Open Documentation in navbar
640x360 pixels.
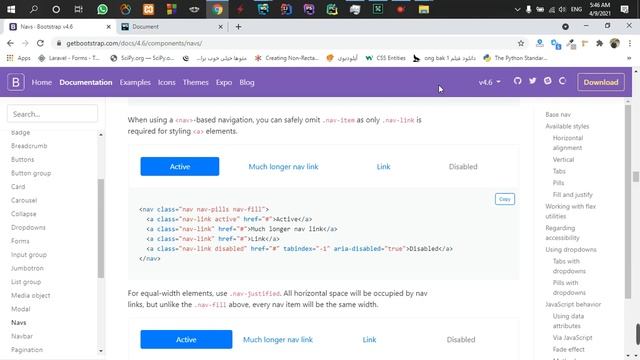(86, 82)
